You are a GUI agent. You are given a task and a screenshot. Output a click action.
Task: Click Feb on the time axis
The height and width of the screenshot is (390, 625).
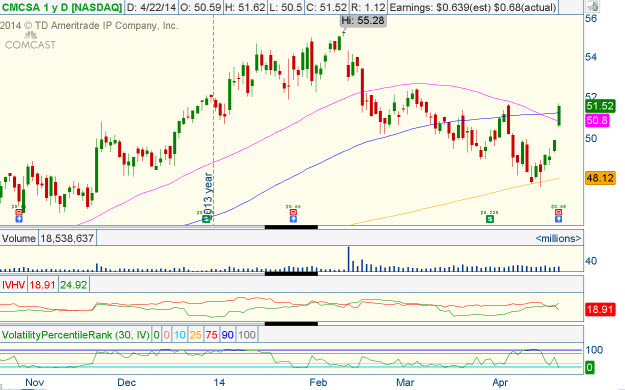318,383
